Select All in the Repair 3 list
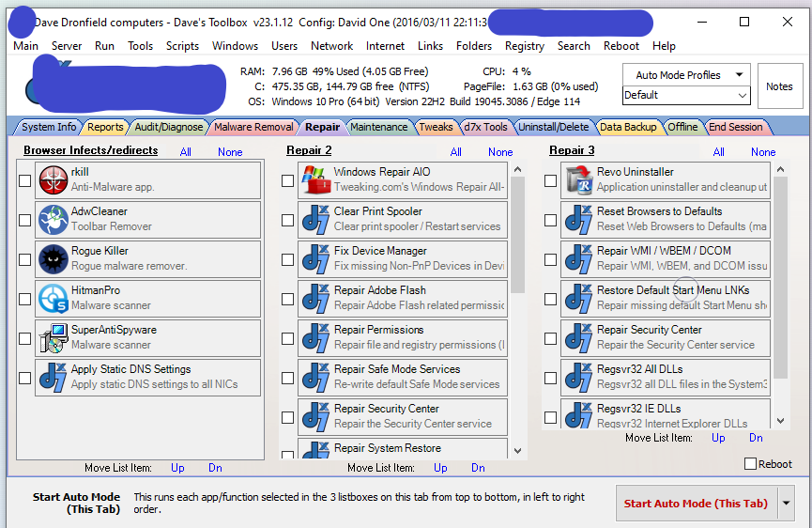 (719, 152)
